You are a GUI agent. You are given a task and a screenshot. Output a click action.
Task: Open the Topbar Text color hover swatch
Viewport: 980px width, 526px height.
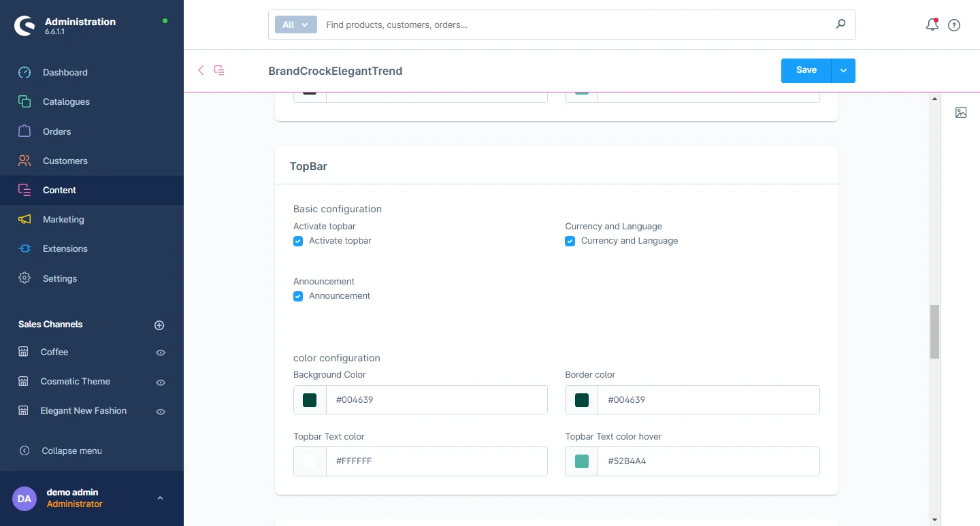point(582,461)
